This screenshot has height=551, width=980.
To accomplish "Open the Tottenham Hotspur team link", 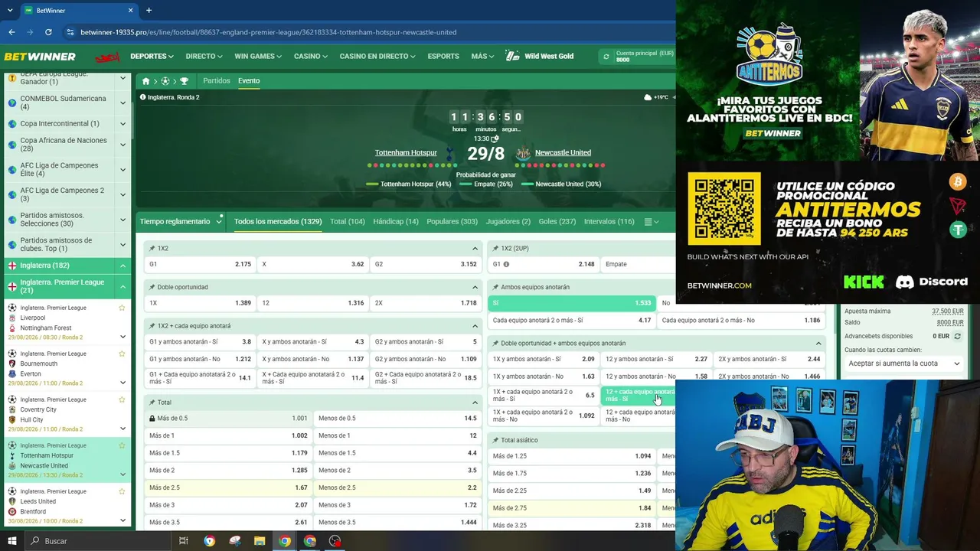I will click(406, 153).
